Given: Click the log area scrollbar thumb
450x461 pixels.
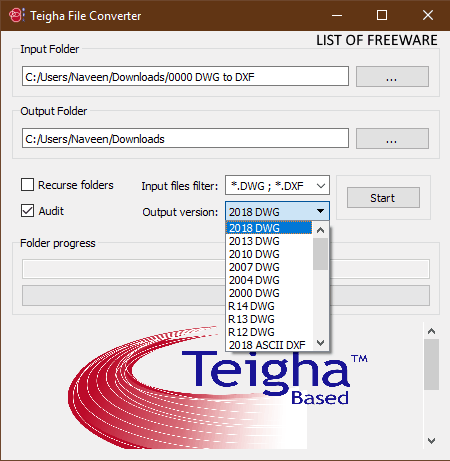Looking at the screenshot, I should tap(431, 364).
